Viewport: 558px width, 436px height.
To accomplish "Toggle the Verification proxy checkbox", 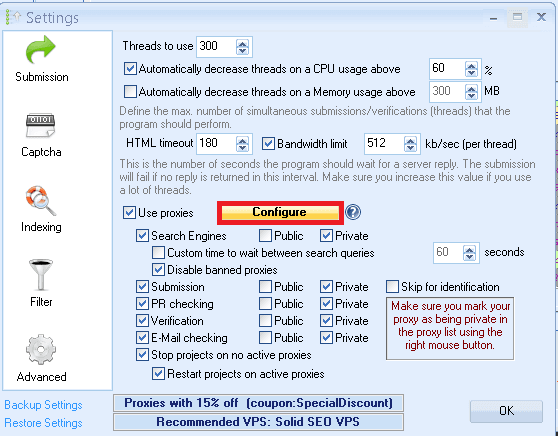I will tap(142, 321).
